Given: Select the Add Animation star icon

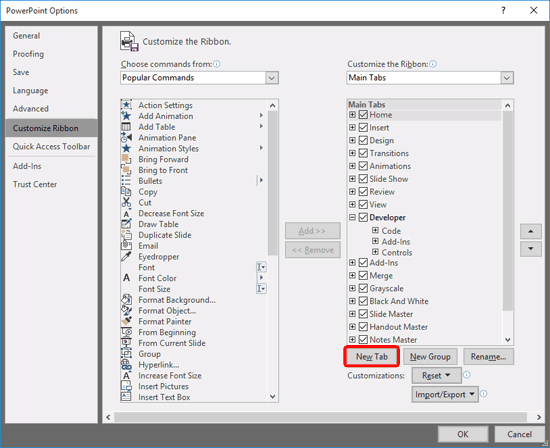Looking at the screenshot, I should [x=126, y=116].
